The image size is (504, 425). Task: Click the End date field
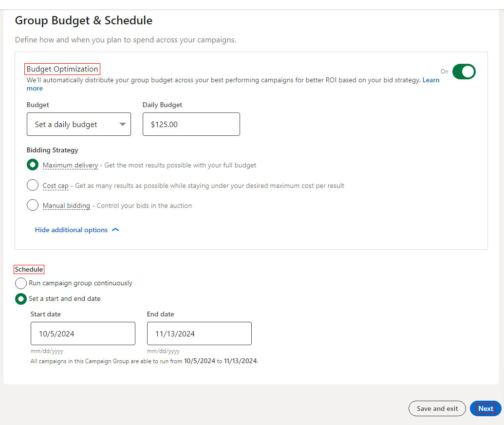point(199,333)
